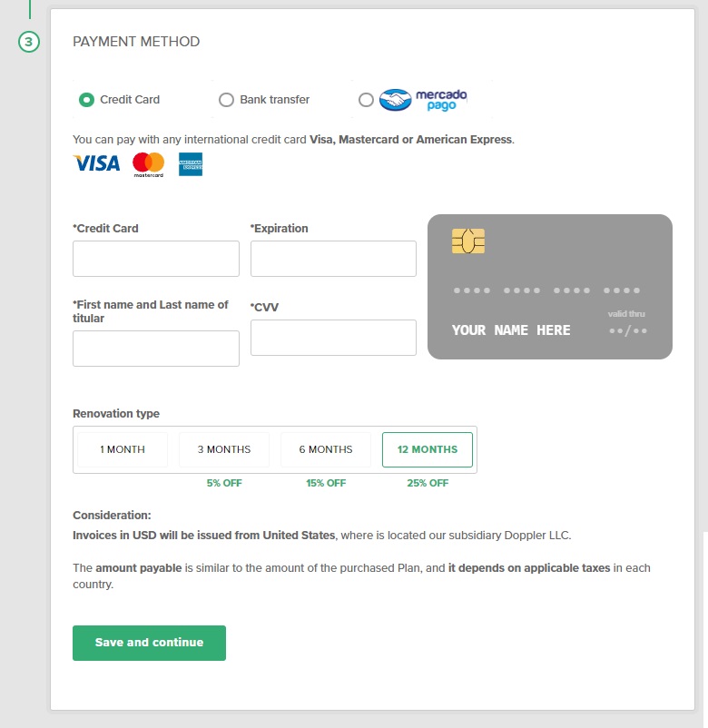Screen dimensions: 708x728
Task: Choose the 12 MONTHS renovation option
Action: pos(428,449)
